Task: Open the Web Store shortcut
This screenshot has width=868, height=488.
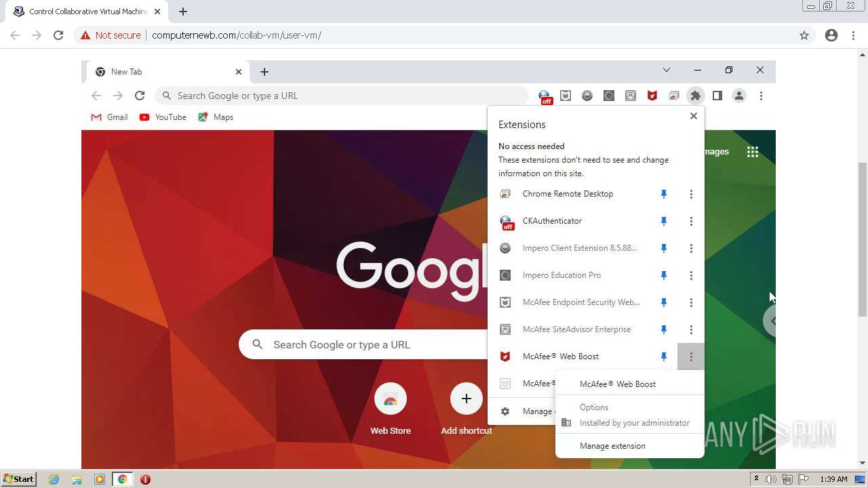Action: pyautogui.click(x=391, y=409)
